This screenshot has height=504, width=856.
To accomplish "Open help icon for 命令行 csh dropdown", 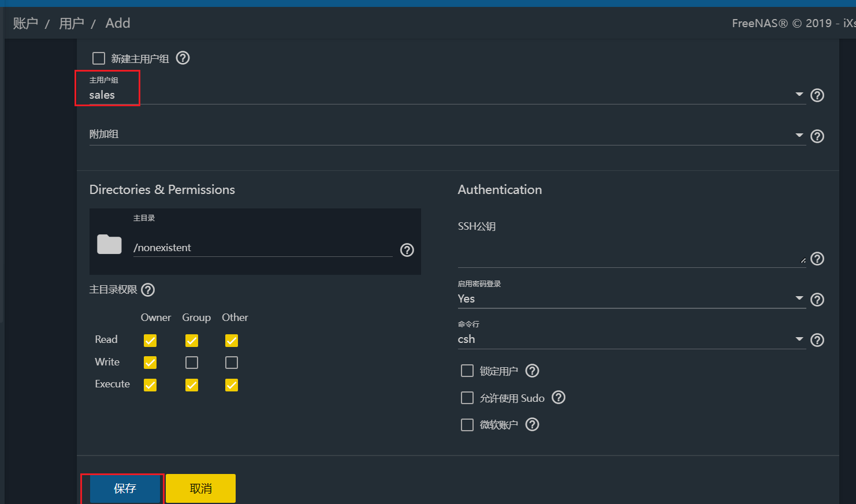I will tap(817, 340).
